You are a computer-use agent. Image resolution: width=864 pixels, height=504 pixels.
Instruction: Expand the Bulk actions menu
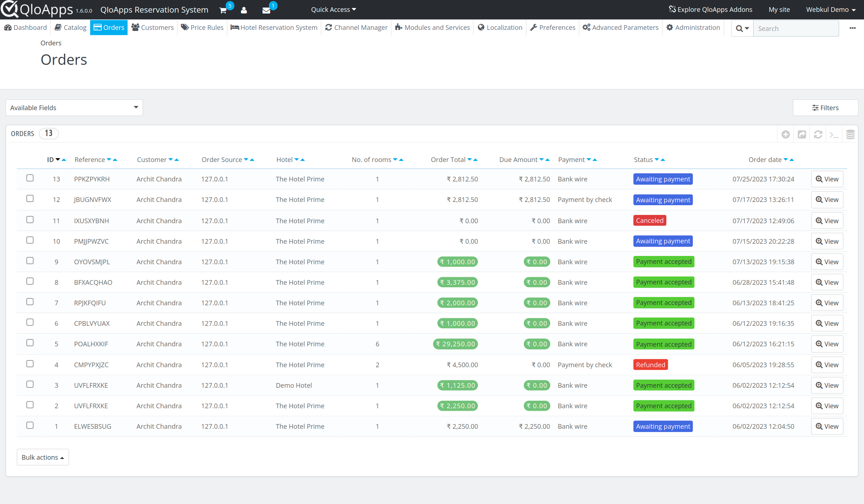43,457
